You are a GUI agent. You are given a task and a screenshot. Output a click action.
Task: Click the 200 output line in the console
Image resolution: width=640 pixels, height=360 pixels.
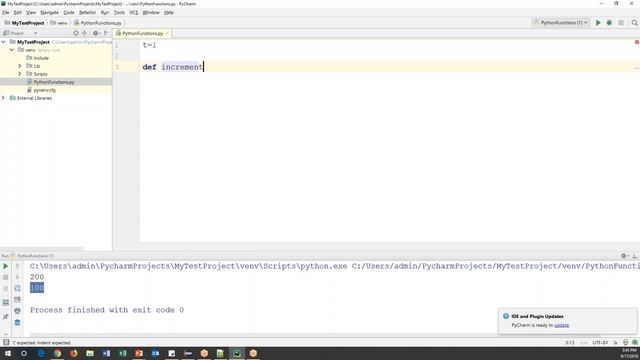click(x=37, y=277)
